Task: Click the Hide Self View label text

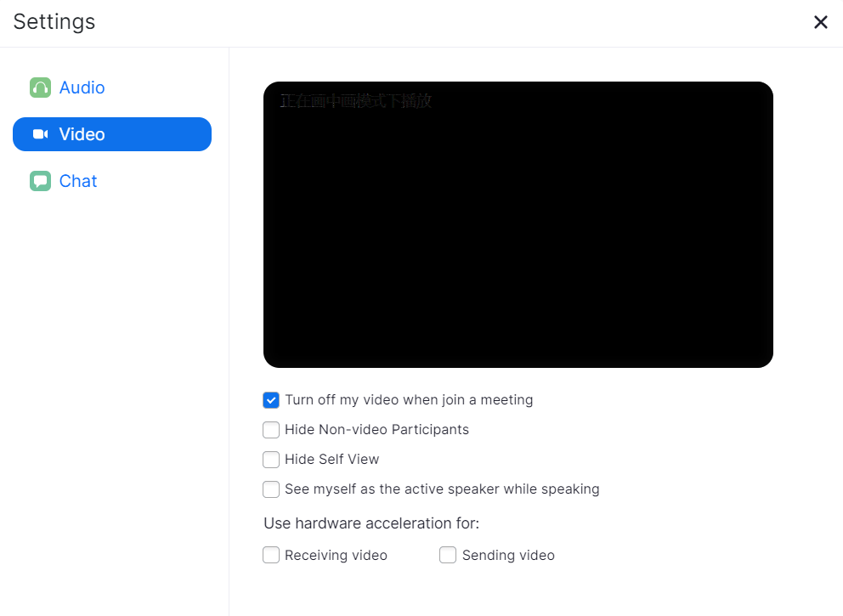Action: [332, 460]
